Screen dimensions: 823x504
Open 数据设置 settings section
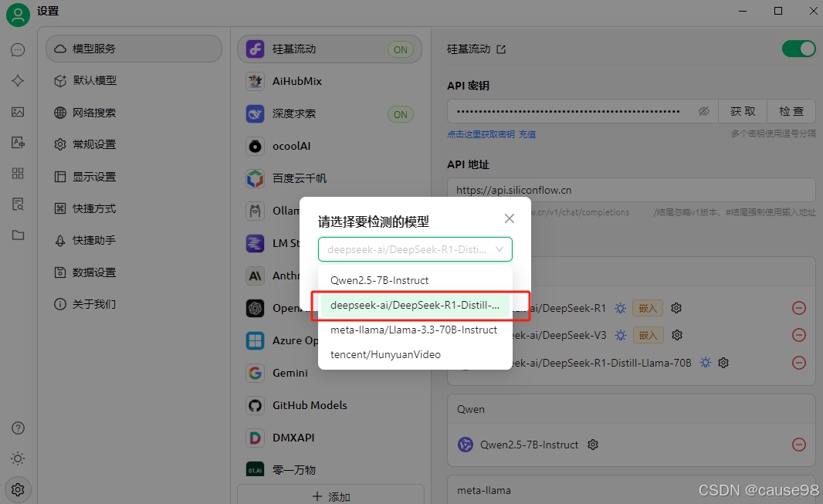click(x=134, y=272)
